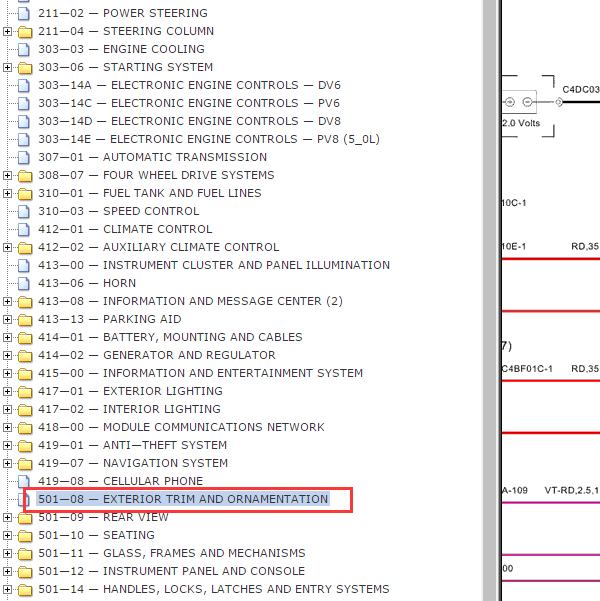Click the 417-01 Exterior Lighting folder icon
The image size is (600, 601).
point(25,392)
